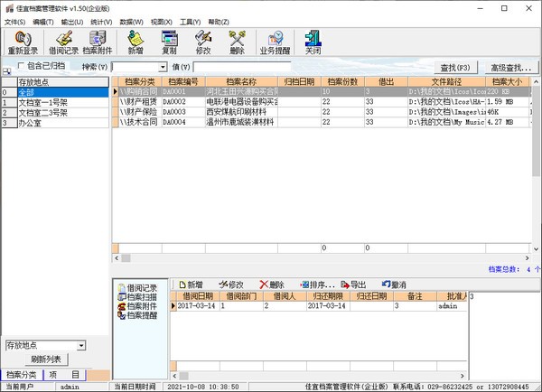
Task: Switch to the 项 目 tab
Action: 65,375
